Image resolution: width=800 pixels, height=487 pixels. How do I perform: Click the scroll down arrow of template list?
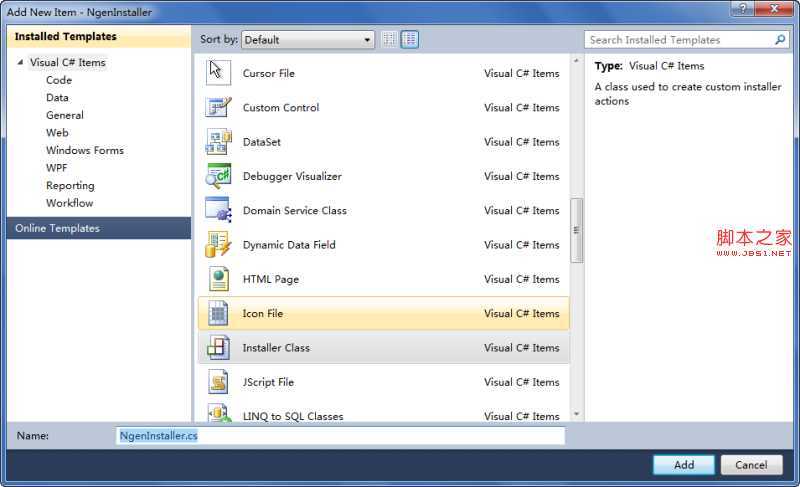(x=577, y=414)
